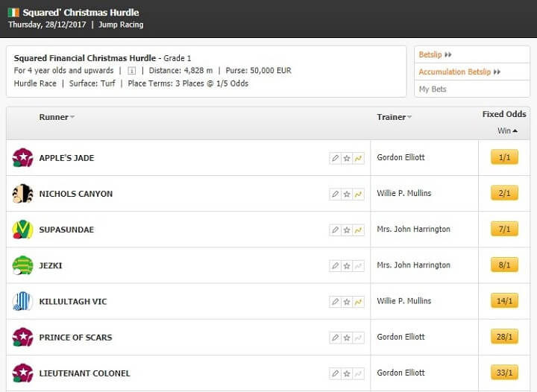Sort by the Trainer column arrow
Viewport: 537px width, 392px height.
[x=409, y=117]
